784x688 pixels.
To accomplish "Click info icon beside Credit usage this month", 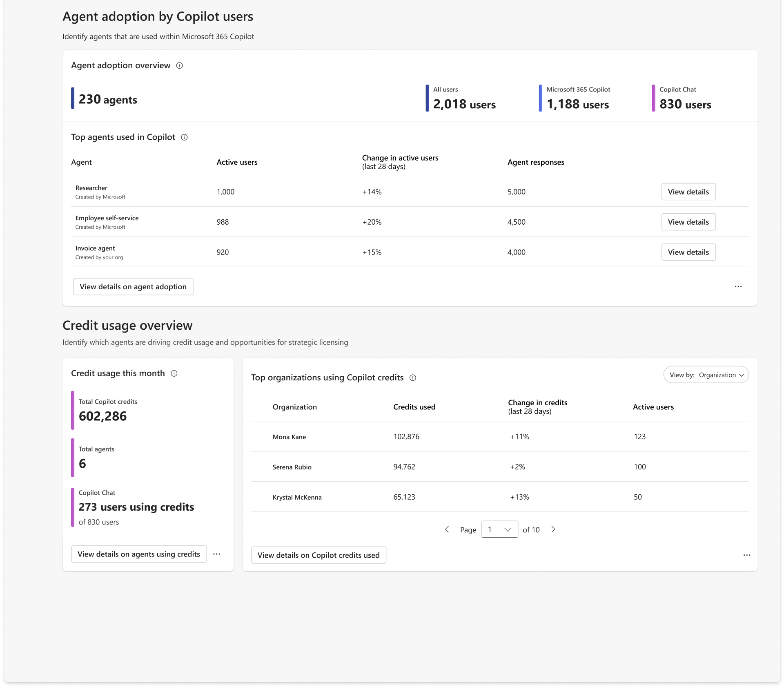I will tap(174, 373).
